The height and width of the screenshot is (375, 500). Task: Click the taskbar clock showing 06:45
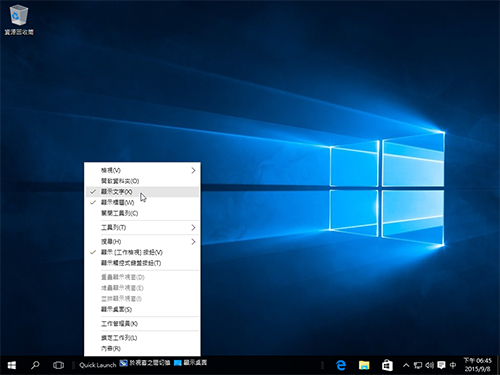coord(478,365)
